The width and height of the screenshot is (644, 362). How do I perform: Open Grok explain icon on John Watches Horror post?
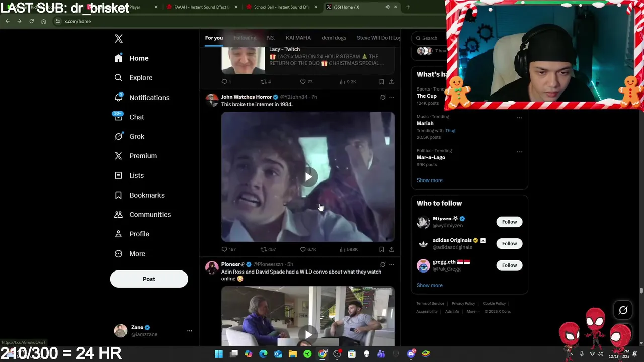383,97
